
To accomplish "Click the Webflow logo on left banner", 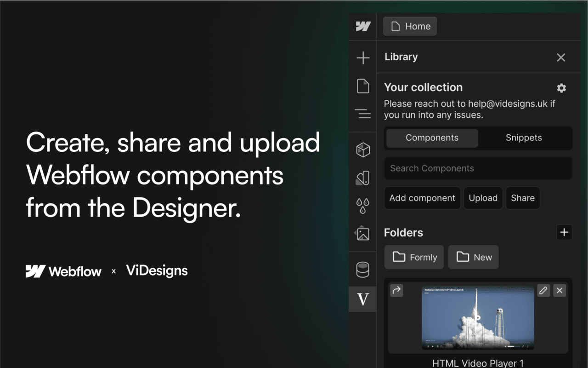I will pos(63,271).
